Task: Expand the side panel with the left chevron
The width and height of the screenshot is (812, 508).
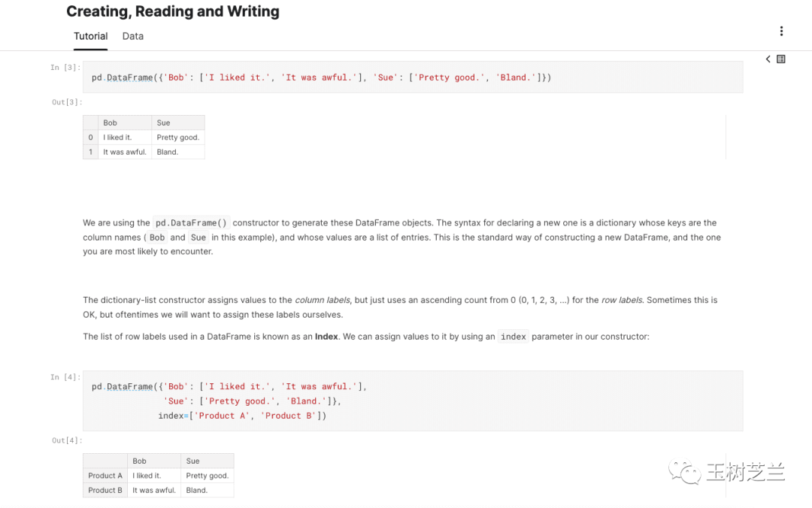Action: pos(768,59)
